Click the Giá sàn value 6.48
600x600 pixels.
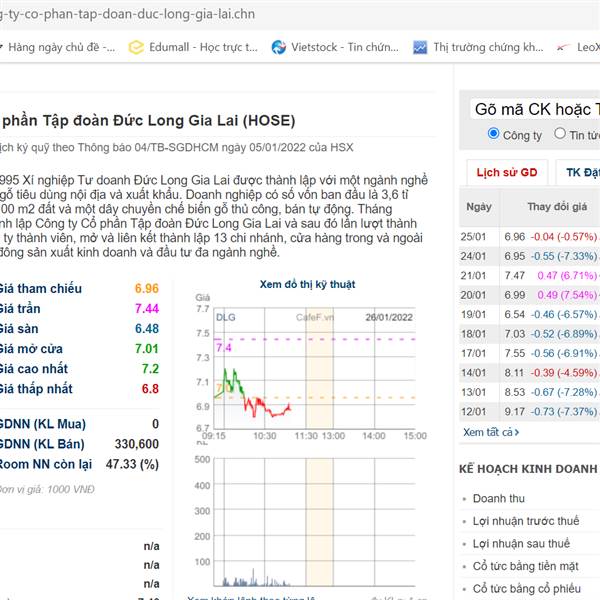point(147,329)
